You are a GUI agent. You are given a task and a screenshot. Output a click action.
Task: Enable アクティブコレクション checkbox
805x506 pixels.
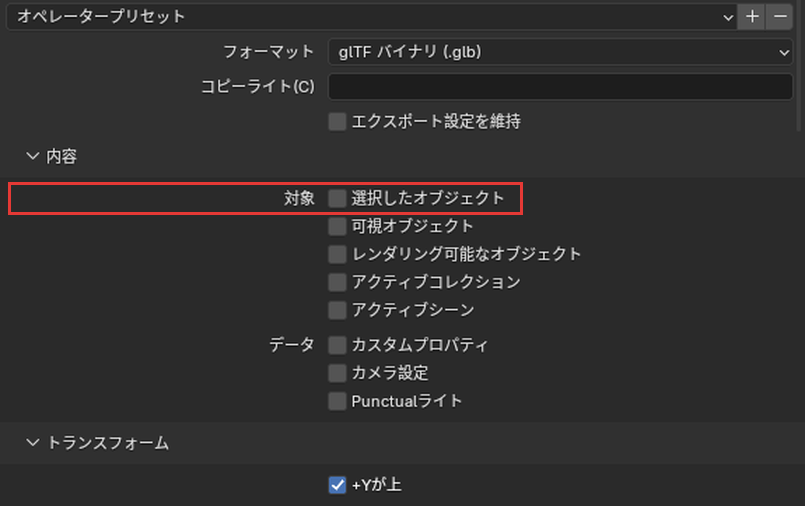[x=337, y=282]
